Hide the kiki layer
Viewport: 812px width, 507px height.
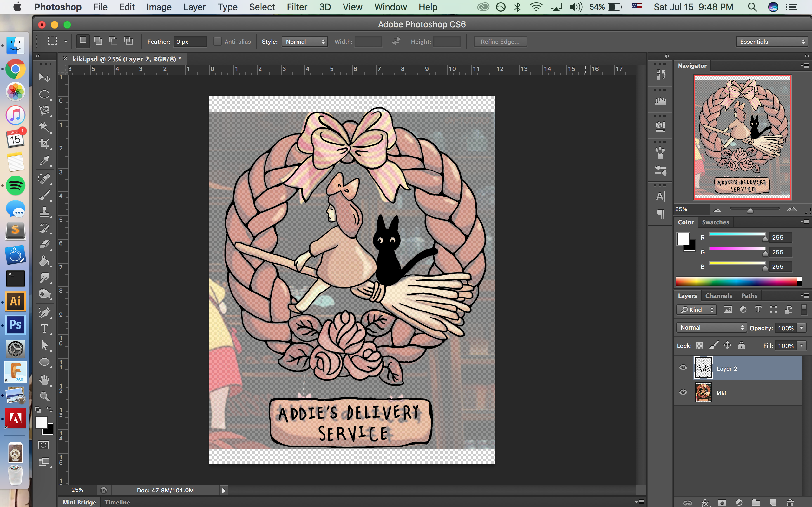click(683, 393)
